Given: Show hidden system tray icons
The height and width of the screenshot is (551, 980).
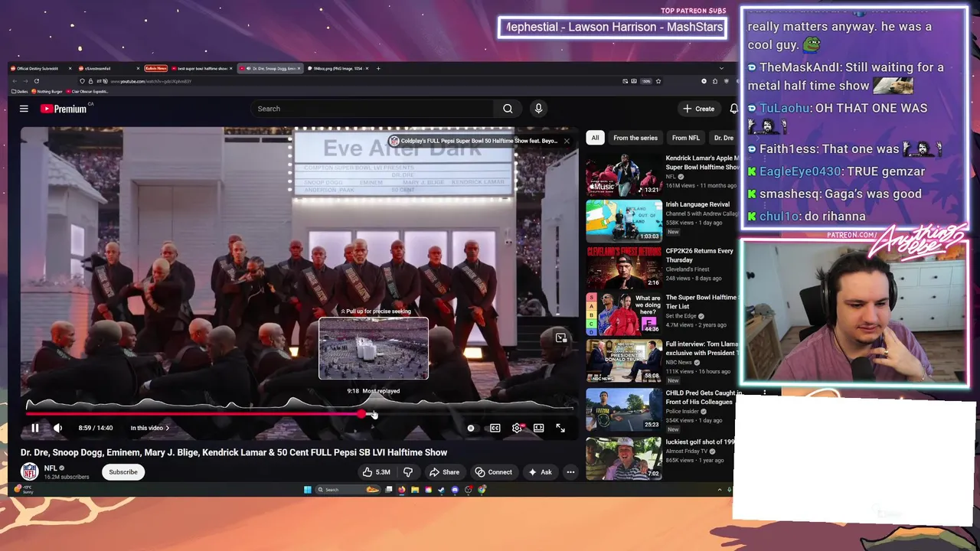Looking at the screenshot, I should pos(720,490).
